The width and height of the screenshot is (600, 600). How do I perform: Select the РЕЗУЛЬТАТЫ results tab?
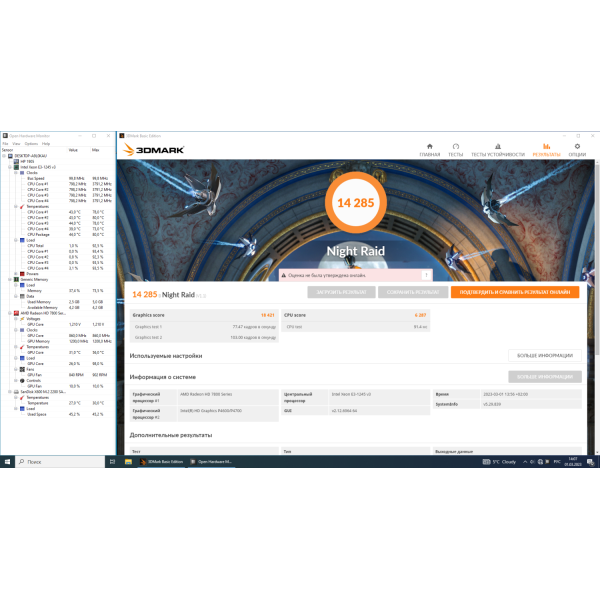coord(546,150)
